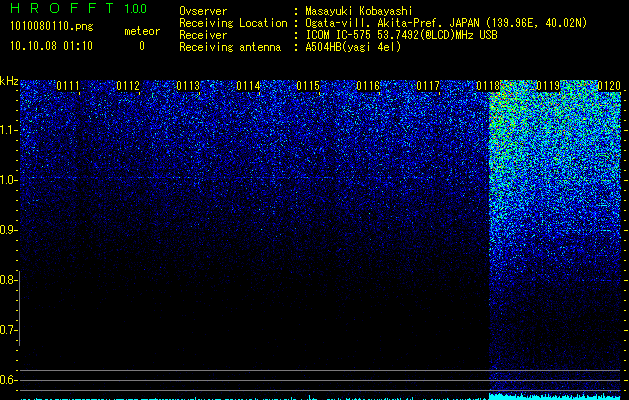Screen dimensions: 629x400
Task: Click time marker 0117
Action: [x=428, y=86]
